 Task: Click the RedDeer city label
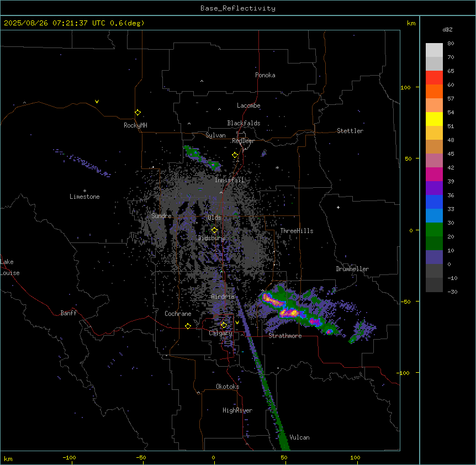(x=243, y=141)
